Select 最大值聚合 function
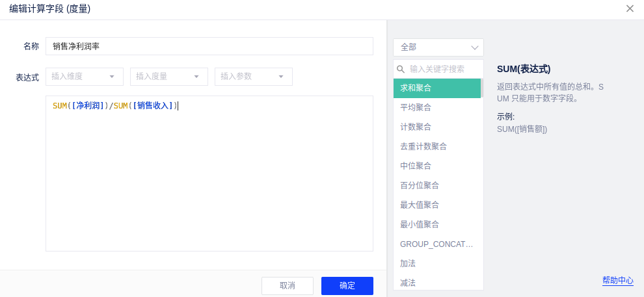 click(x=436, y=205)
